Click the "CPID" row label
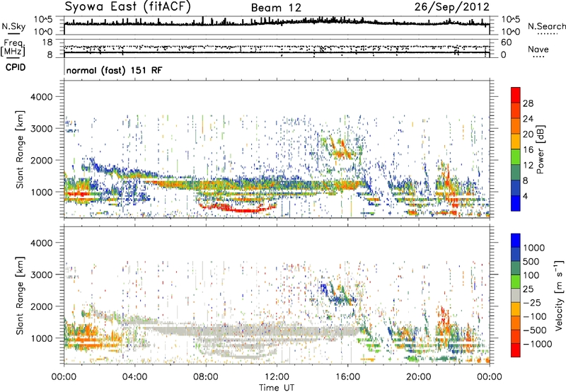 click(16, 67)
